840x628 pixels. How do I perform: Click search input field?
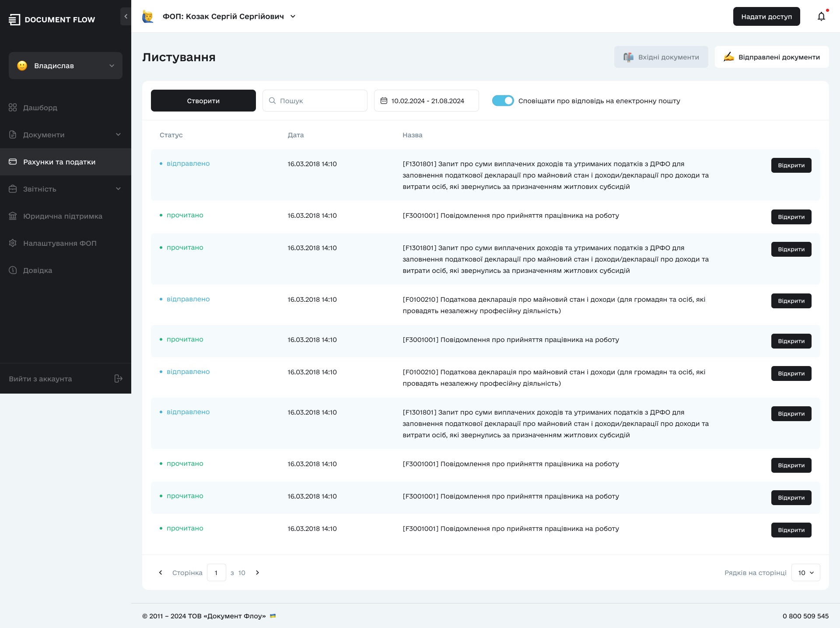click(315, 101)
